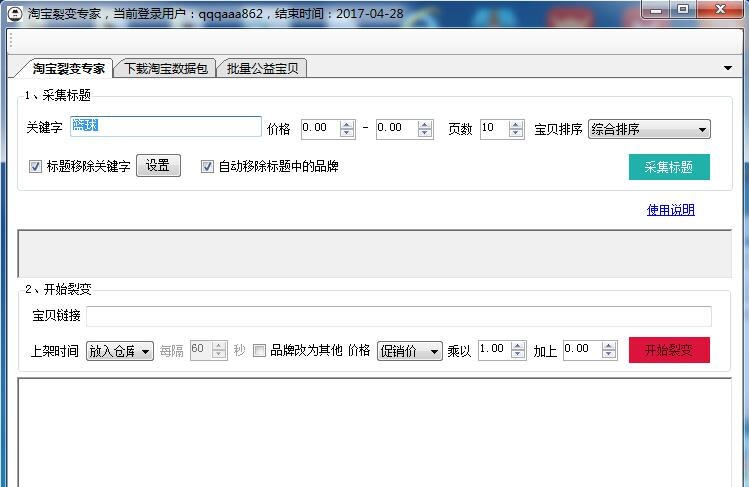Click 乘以 multiplier field showing 1.00
749x487 pixels.
tap(494, 350)
